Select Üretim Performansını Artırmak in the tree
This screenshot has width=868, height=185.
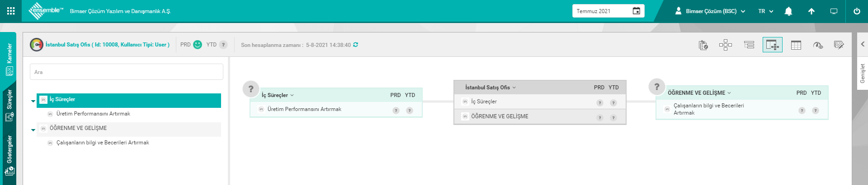coord(93,114)
